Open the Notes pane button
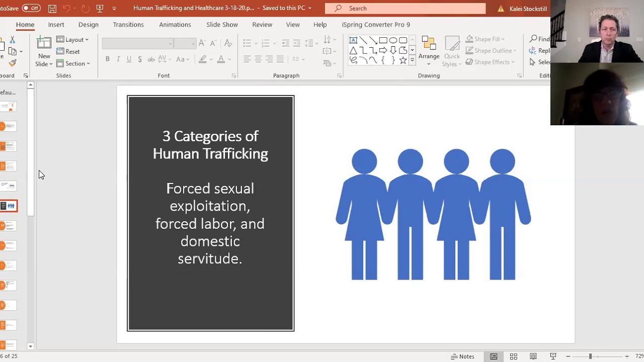Viewport: 644px width, 362px height. point(463,356)
